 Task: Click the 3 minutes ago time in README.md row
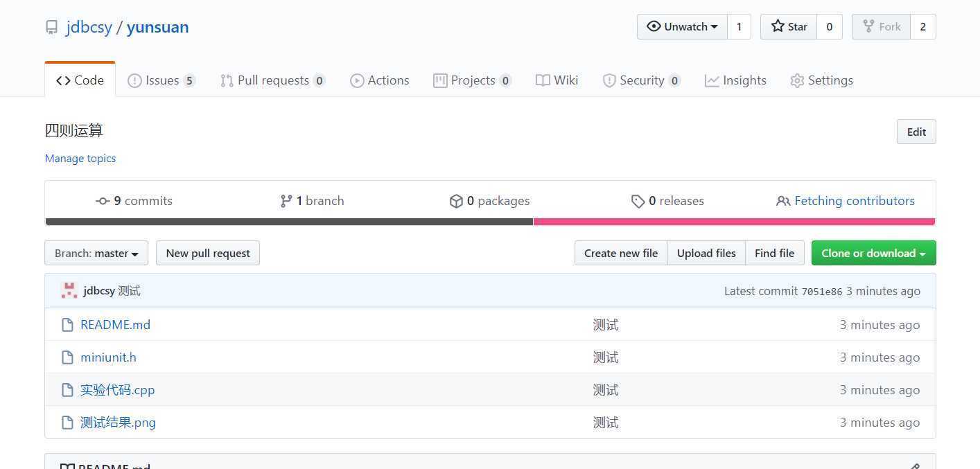click(880, 325)
